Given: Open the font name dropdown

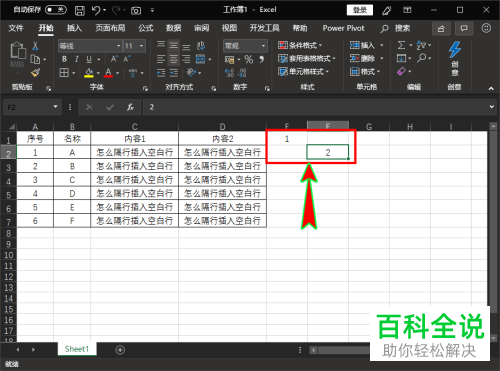Looking at the screenshot, I should coord(118,46).
